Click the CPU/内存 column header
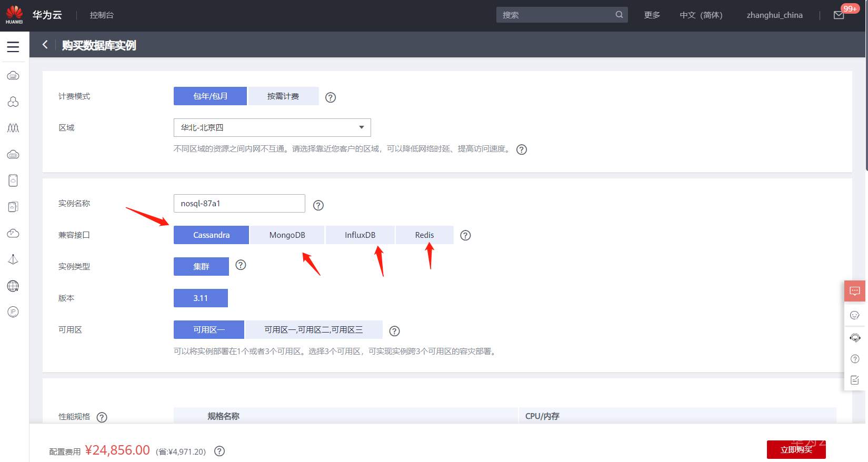 tap(542, 416)
